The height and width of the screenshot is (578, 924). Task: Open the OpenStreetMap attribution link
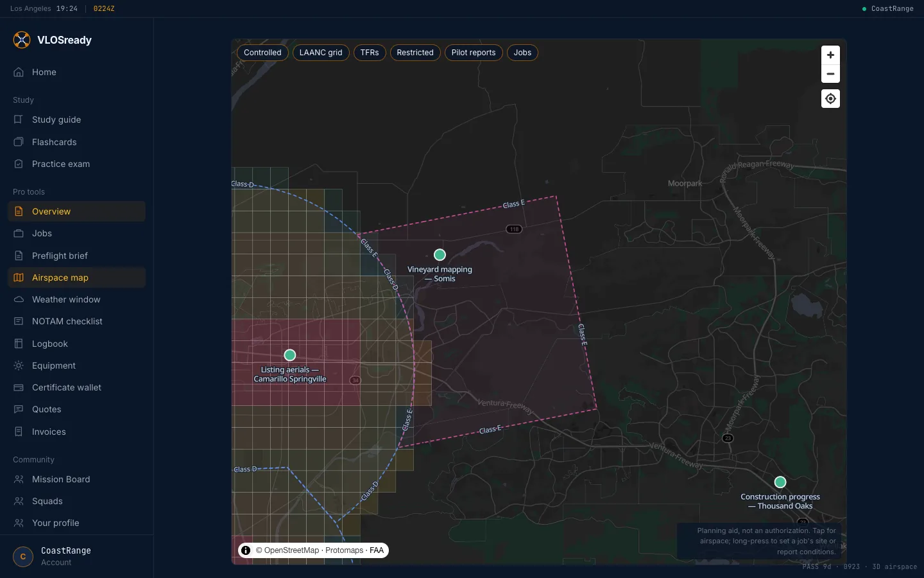[x=291, y=550]
